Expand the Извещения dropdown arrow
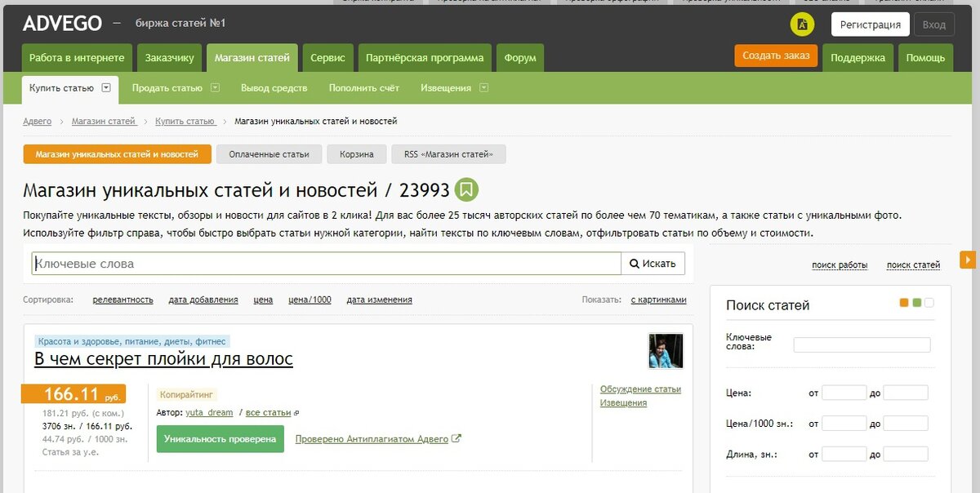Image resolution: width=980 pixels, height=493 pixels. tap(484, 87)
